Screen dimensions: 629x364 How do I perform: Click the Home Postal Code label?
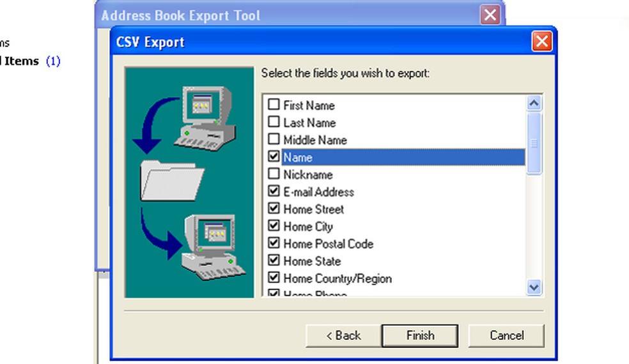click(328, 244)
